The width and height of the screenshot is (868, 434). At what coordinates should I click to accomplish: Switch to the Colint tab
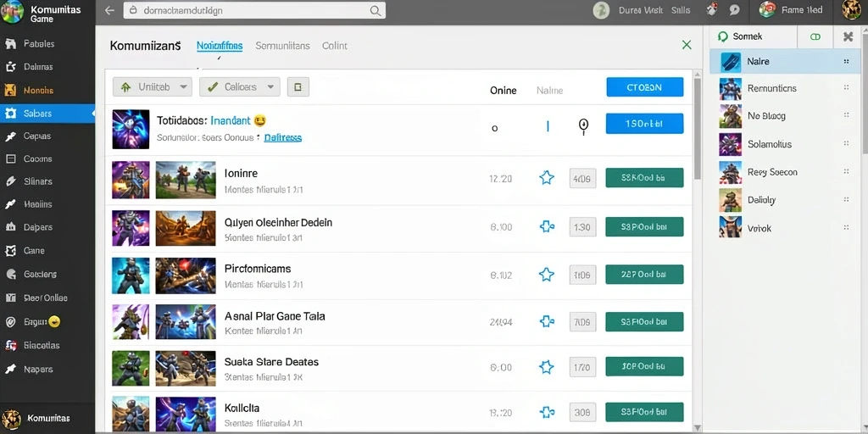[x=335, y=46]
